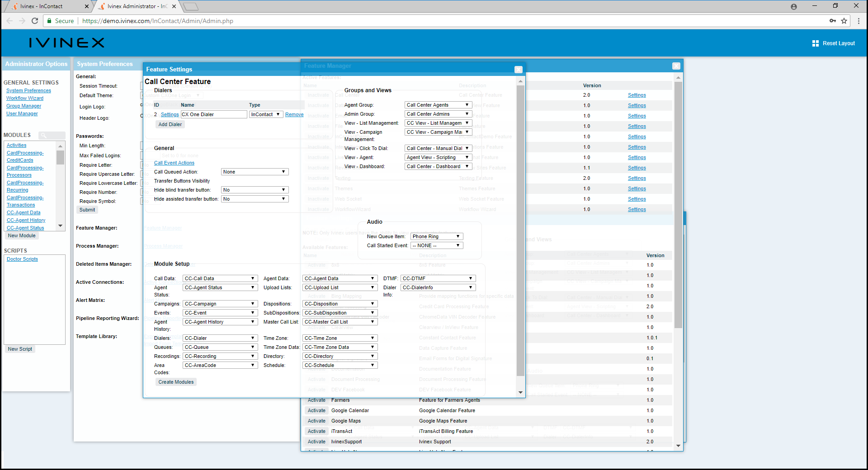The height and width of the screenshot is (470, 868).
Task: Open a new browser tab
Action: pyautogui.click(x=191, y=6)
